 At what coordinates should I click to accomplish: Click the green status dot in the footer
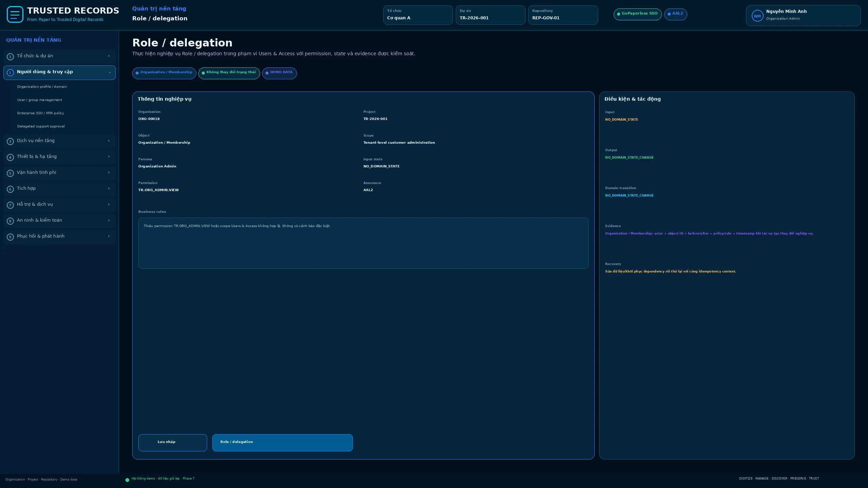point(127,480)
